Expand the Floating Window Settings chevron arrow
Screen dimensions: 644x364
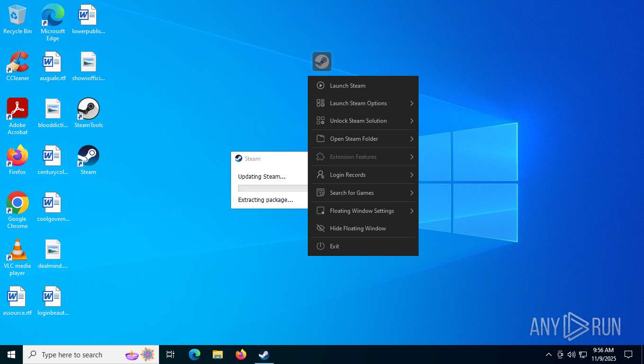tap(411, 210)
